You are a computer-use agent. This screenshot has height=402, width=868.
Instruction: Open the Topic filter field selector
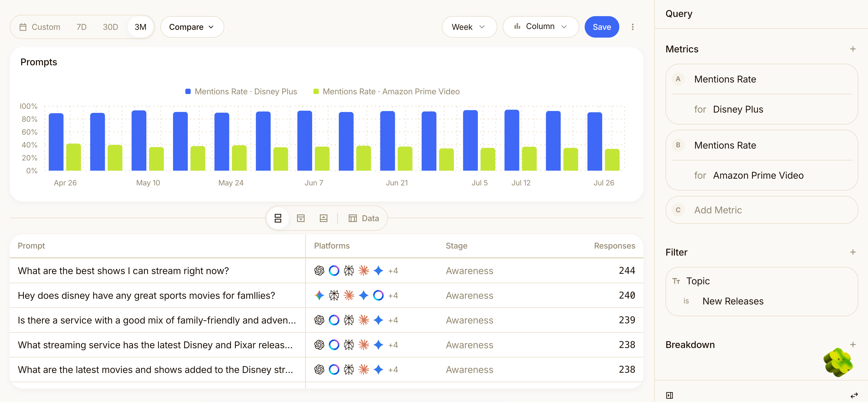[698, 281]
